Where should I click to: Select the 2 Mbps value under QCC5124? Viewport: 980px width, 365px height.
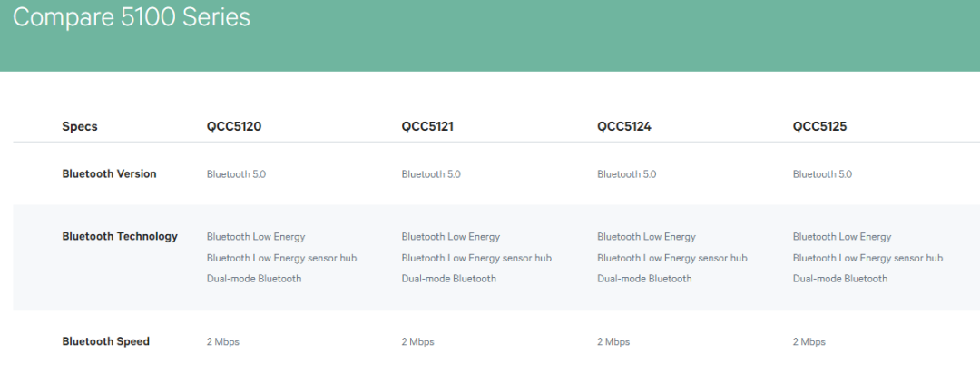[x=613, y=342]
